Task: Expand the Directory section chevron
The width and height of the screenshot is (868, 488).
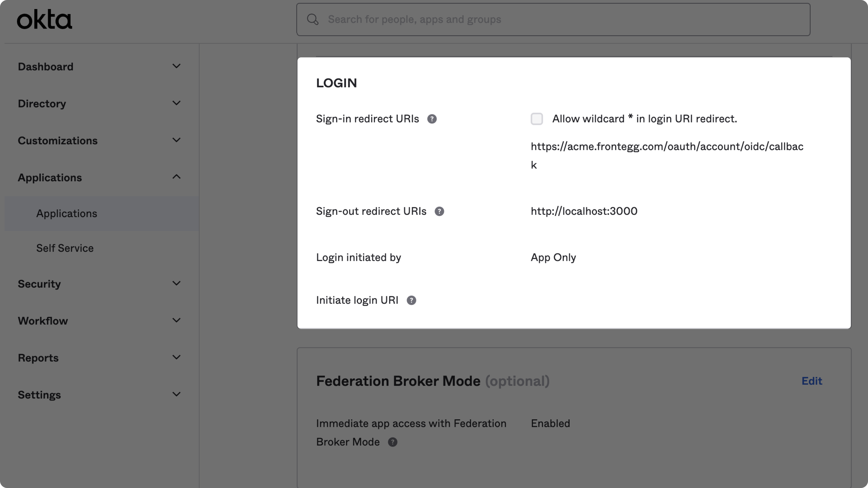Action: 176,103
